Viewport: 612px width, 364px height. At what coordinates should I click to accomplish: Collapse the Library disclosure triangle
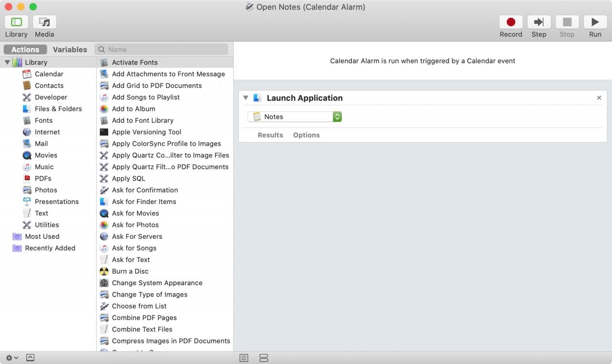pyautogui.click(x=7, y=62)
